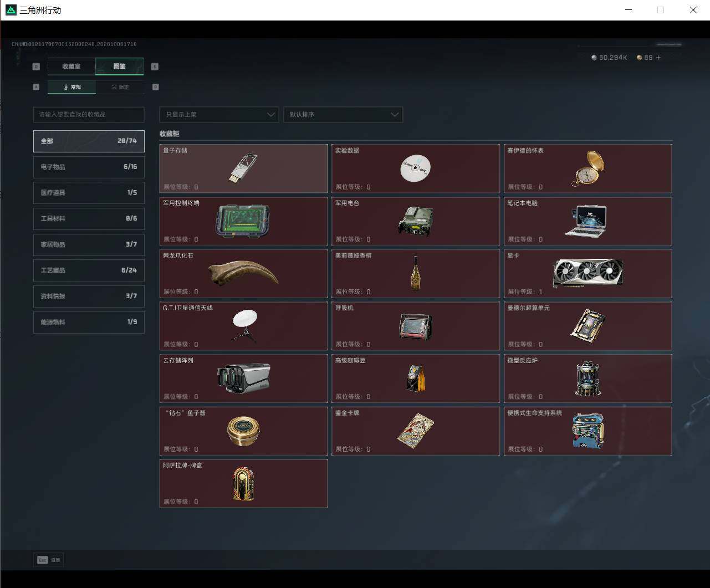Select the 微型反应炉 reactor item
This screenshot has width=710, height=588.
(x=588, y=379)
